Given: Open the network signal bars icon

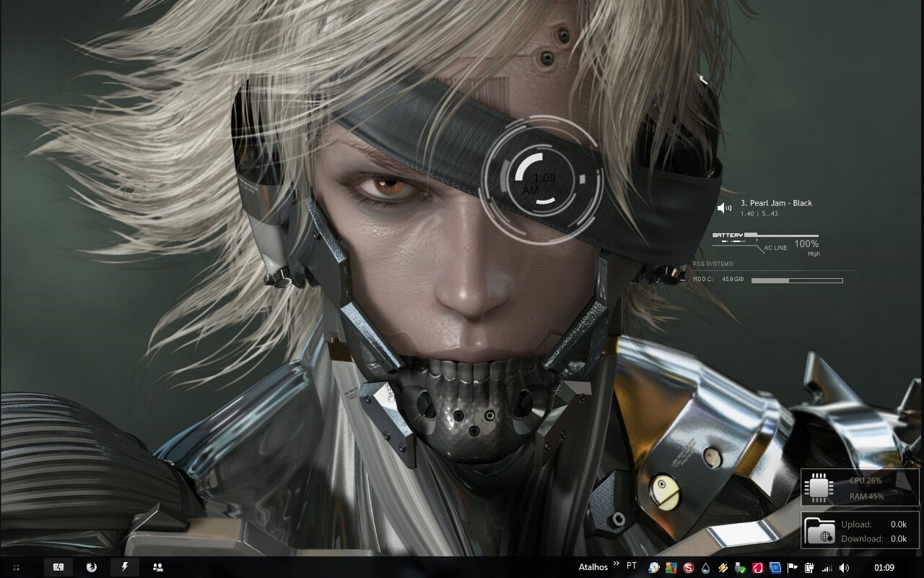Looking at the screenshot, I should coord(827,568).
